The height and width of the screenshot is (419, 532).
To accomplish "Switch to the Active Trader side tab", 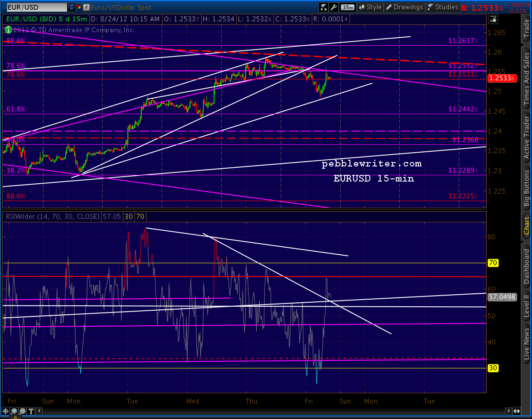I will click(x=527, y=137).
